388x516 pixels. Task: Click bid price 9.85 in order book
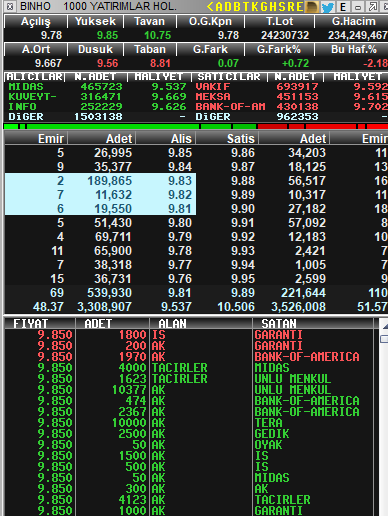180,153
